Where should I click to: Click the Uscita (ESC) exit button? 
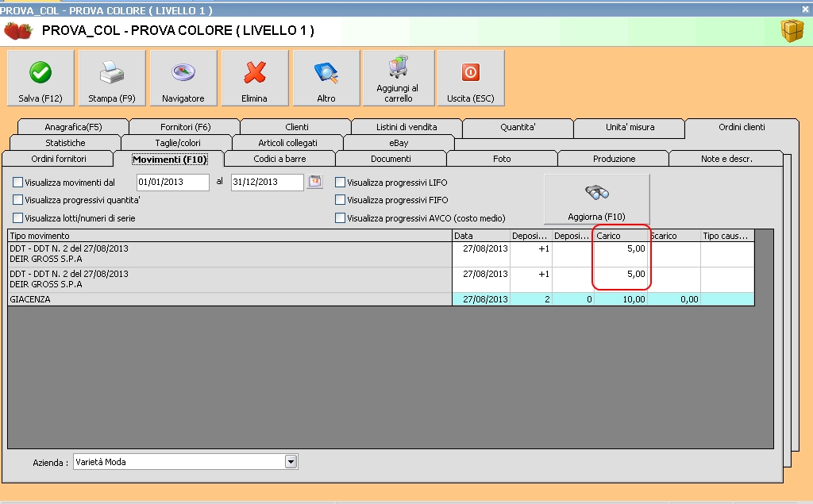(471, 79)
